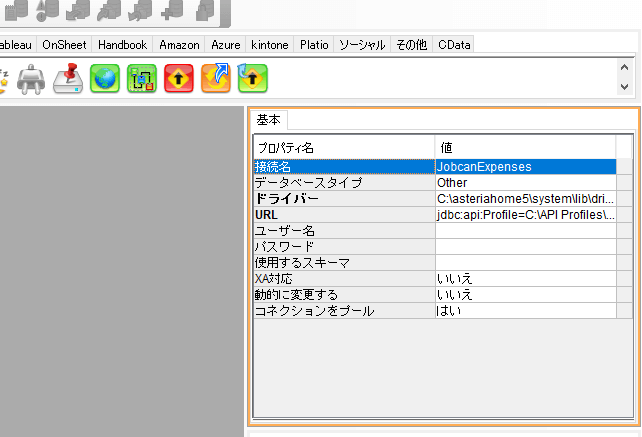642x437 pixels.
Task: Click the JobcanExpenses connection name value
Action: [526, 167]
